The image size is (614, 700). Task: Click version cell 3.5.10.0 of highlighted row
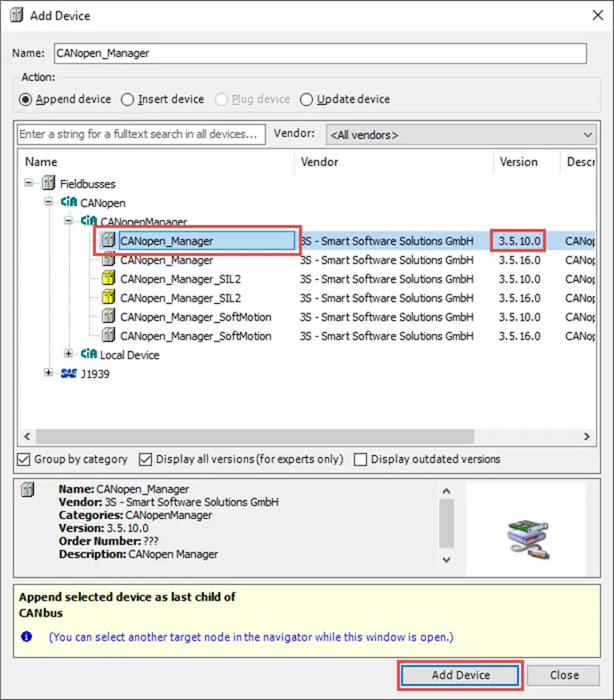(x=519, y=241)
